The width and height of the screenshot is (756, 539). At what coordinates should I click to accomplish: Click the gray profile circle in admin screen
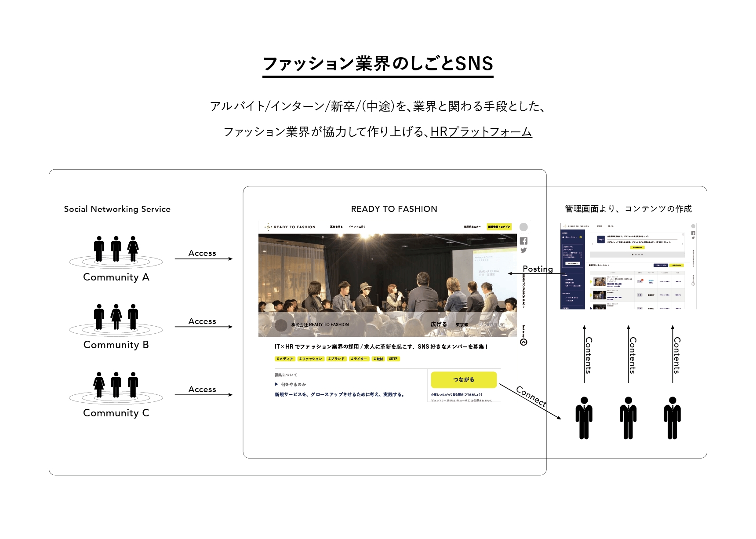tap(693, 226)
